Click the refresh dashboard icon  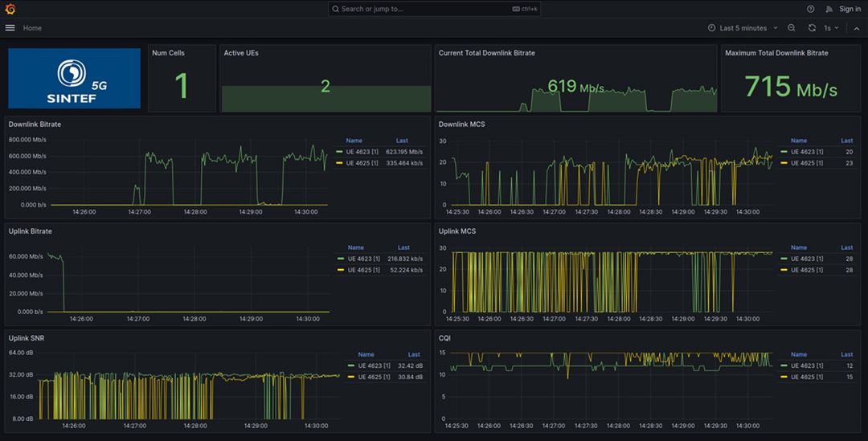click(x=812, y=28)
